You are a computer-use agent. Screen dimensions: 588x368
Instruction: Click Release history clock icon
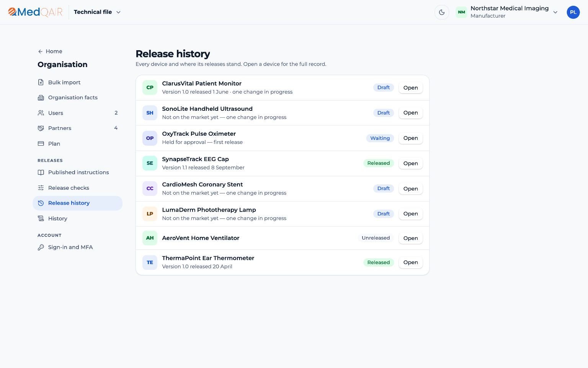click(x=41, y=203)
